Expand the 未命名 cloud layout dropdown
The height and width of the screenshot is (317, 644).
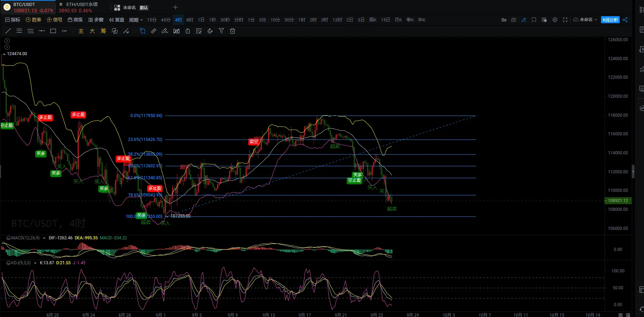[586, 20]
